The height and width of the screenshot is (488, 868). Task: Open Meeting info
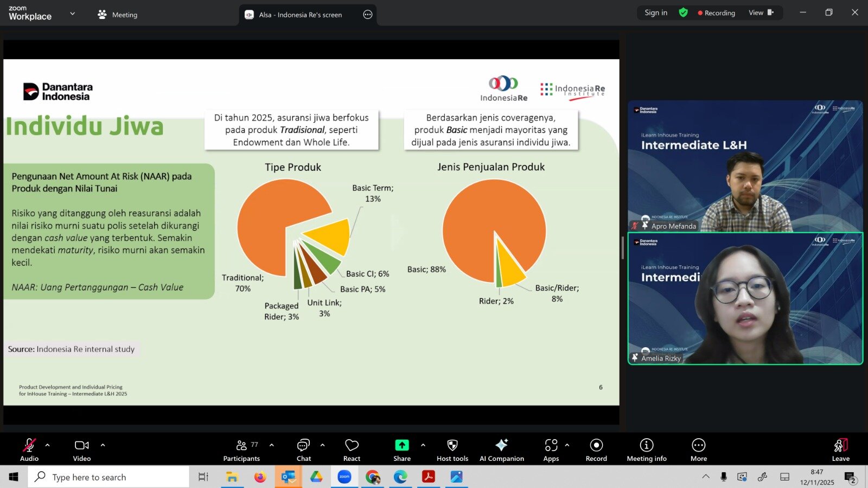(646, 450)
